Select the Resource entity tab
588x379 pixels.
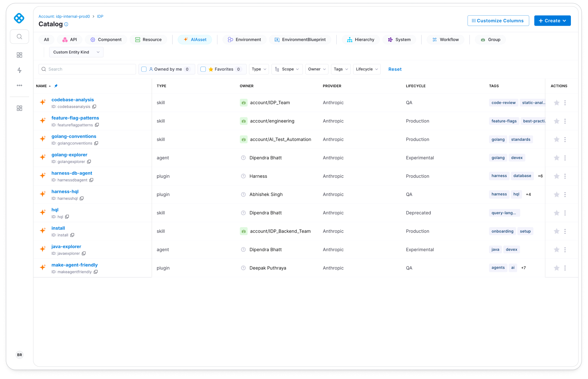[148, 40]
